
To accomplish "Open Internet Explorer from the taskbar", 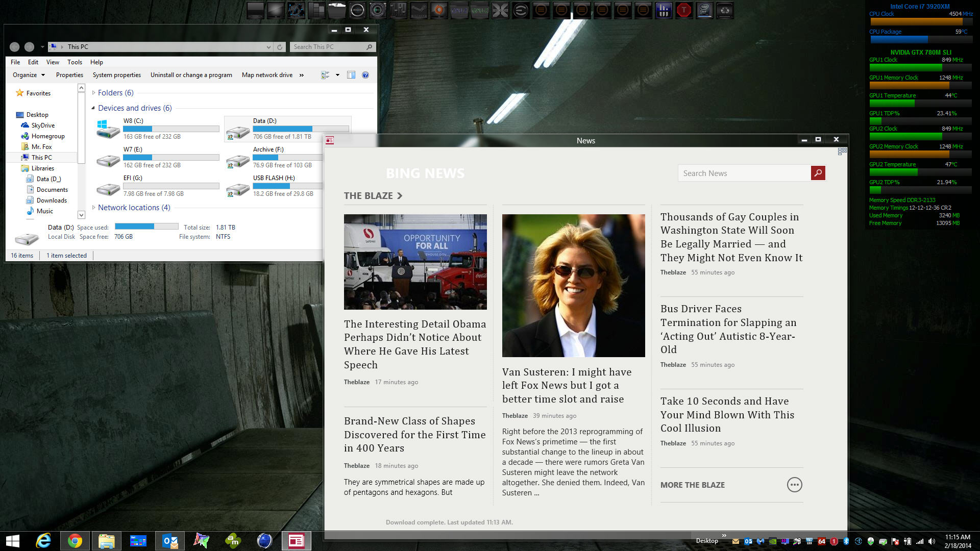I will coord(43,541).
